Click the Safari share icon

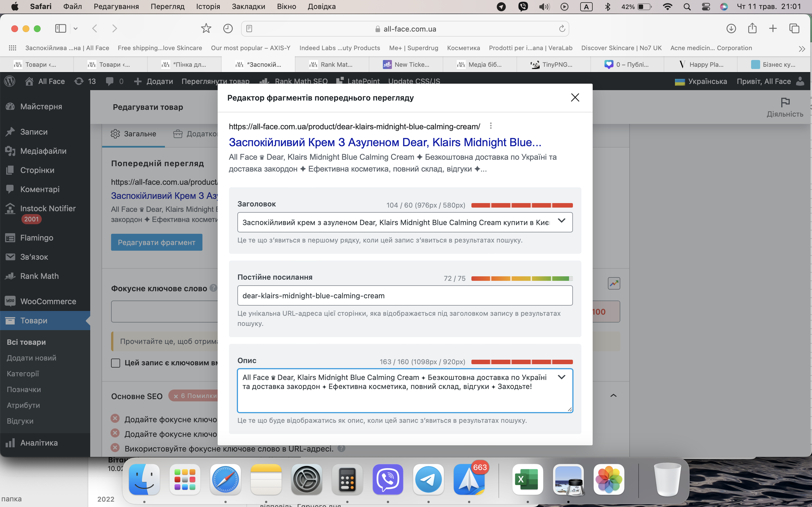[752, 28]
